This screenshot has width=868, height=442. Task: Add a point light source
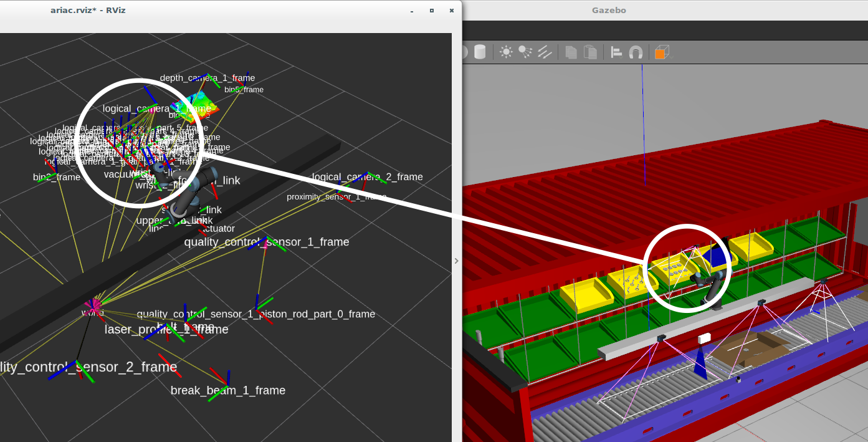click(506, 52)
